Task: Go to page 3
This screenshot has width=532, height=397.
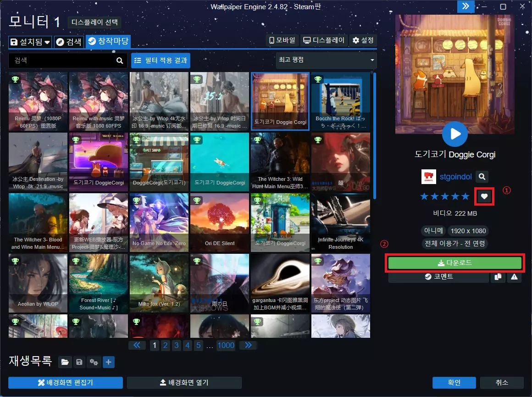Action: tap(177, 345)
